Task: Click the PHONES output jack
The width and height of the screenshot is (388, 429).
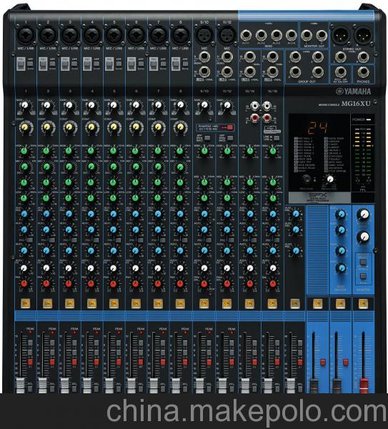Action: point(363,72)
